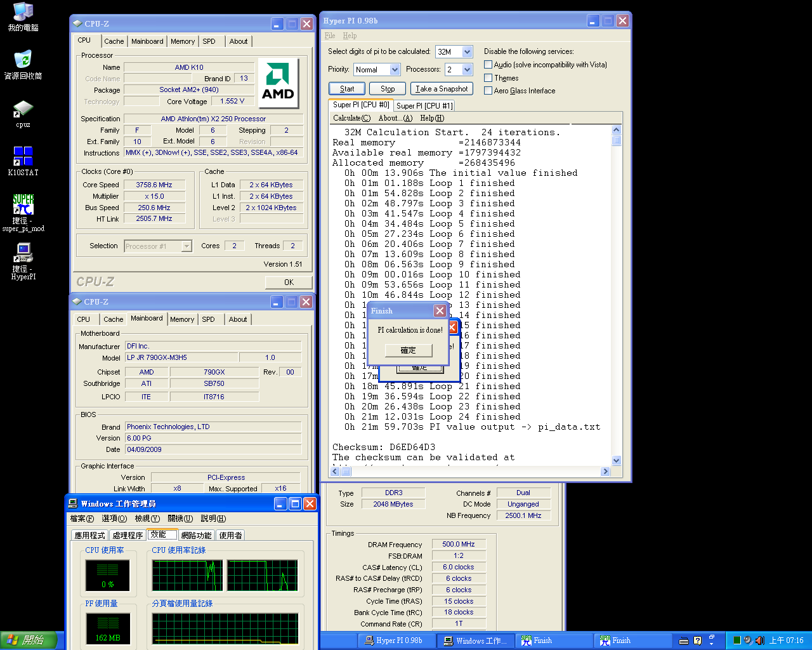Open Task Manager file menu
Screen dimensions: 812x650
point(82,519)
